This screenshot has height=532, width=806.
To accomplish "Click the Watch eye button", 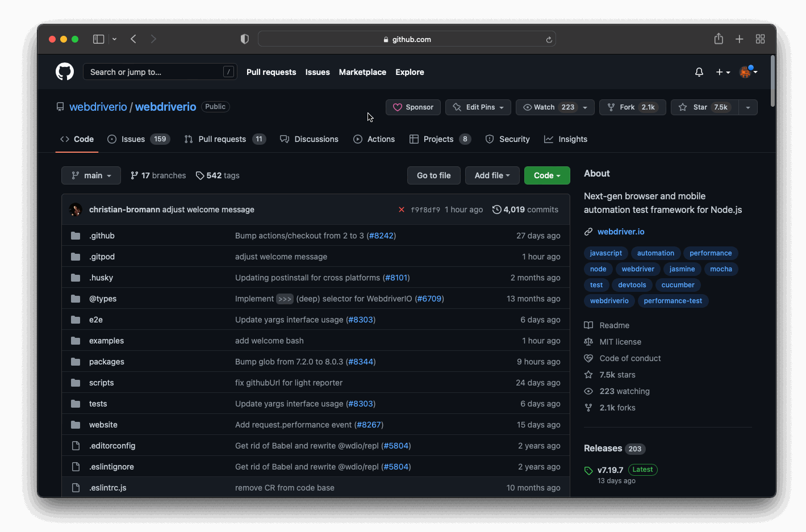I will click(548, 107).
